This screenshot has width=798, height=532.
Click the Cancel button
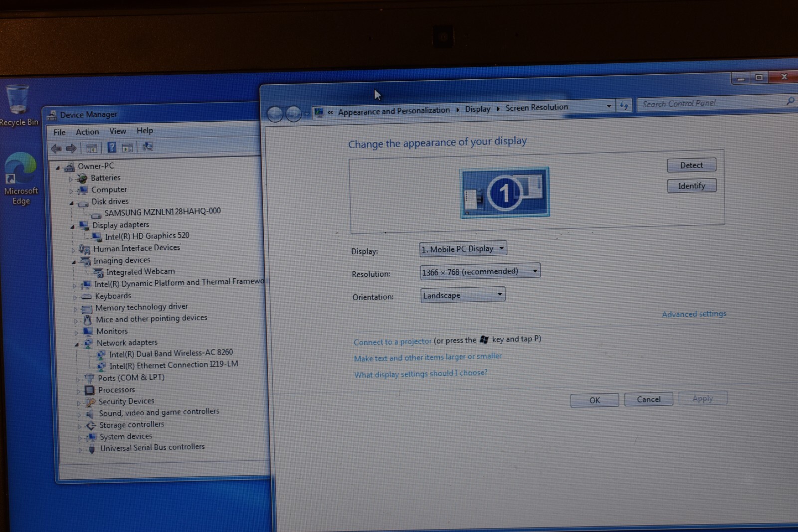coord(648,399)
